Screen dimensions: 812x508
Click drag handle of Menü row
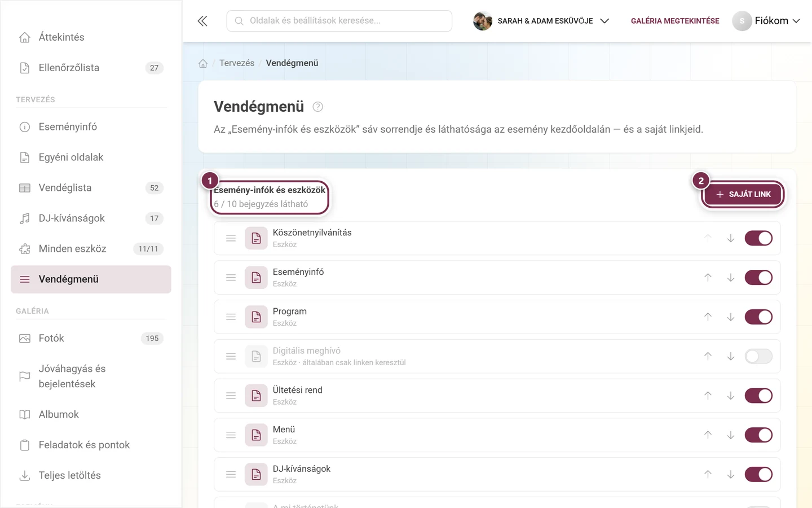pos(231,435)
